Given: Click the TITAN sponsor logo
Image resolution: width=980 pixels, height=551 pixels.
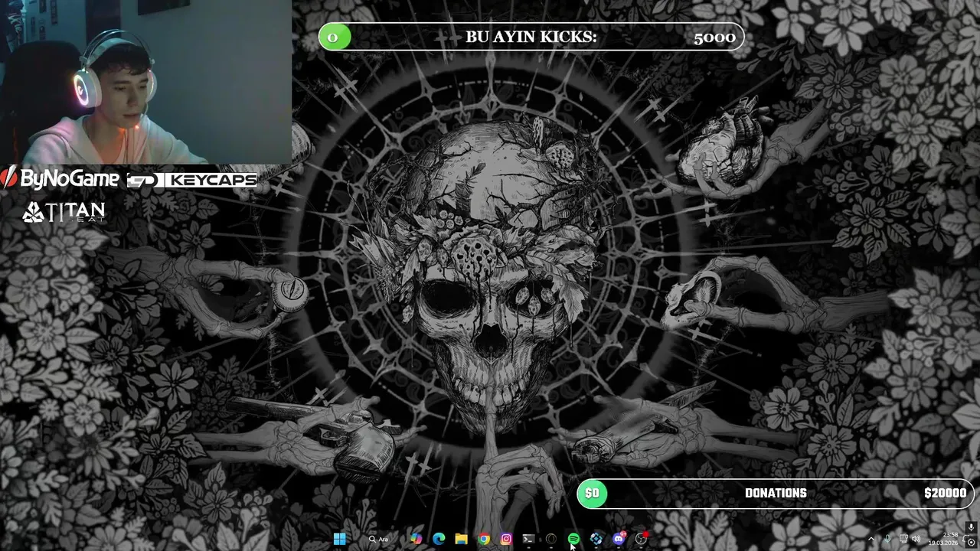Looking at the screenshot, I should (64, 212).
